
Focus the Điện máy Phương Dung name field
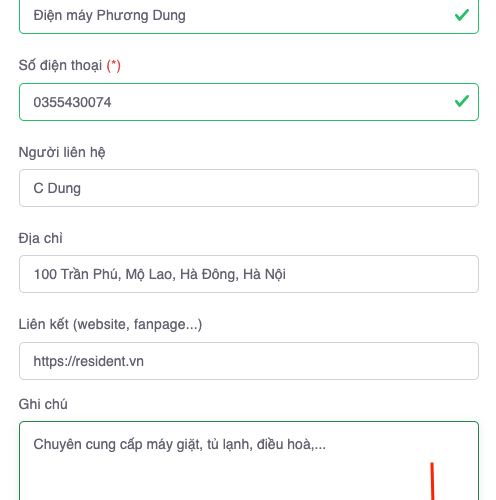[x=249, y=16]
